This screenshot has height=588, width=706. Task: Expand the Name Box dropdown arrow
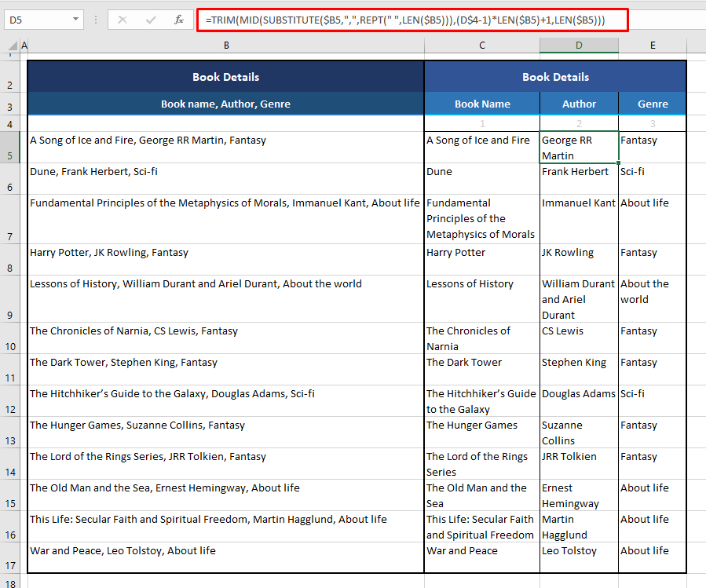tap(75, 20)
